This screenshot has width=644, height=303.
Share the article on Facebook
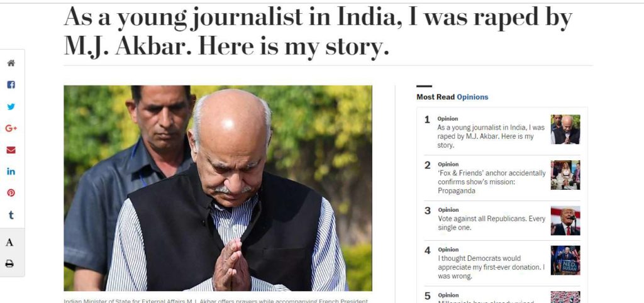click(11, 85)
